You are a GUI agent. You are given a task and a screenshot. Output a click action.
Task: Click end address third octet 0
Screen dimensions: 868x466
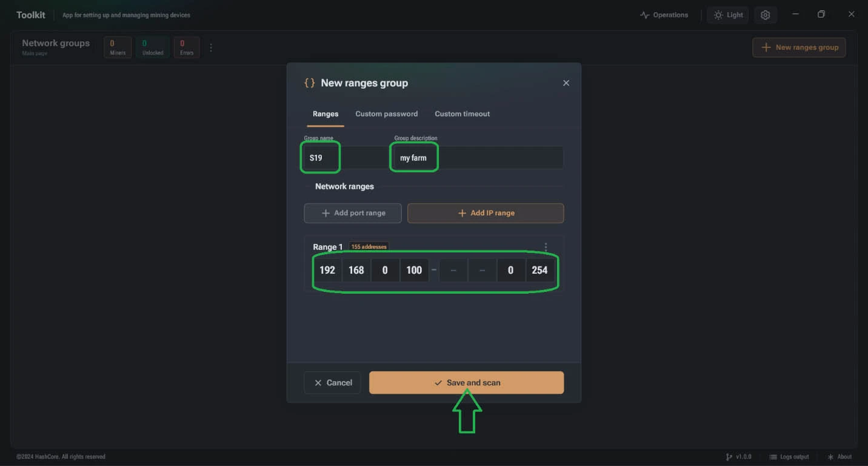[510, 270]
